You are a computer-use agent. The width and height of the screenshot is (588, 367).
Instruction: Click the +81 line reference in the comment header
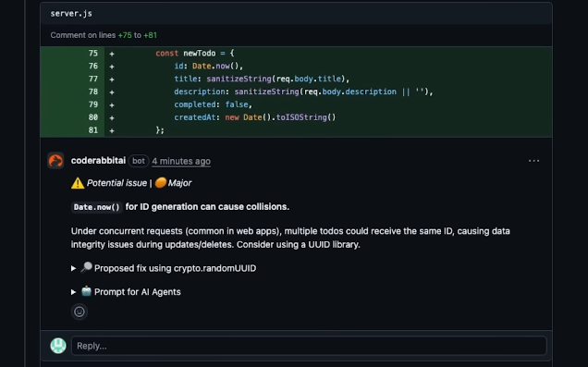tap(150, 35)
